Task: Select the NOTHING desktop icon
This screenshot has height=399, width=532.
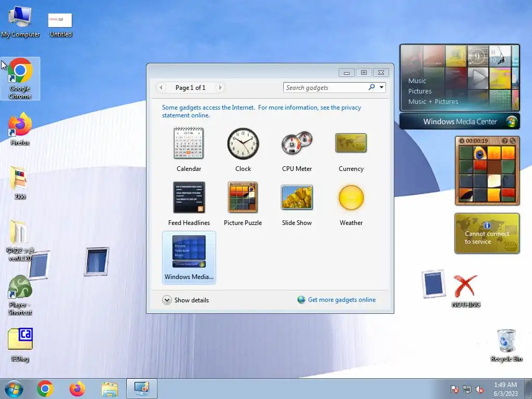Action: pyautogui.click(x=466, y=291)
